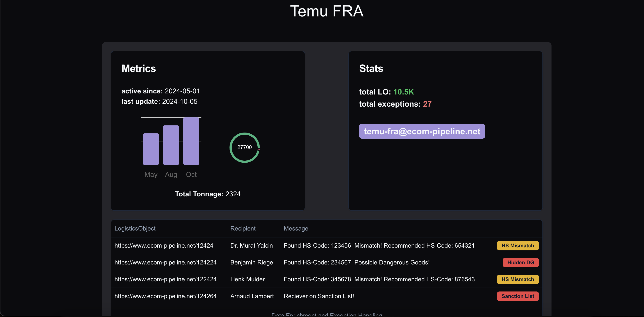The image size is (644, 317).
Task: Select the Oct bar in chart
Action: [x=191, y=141]
